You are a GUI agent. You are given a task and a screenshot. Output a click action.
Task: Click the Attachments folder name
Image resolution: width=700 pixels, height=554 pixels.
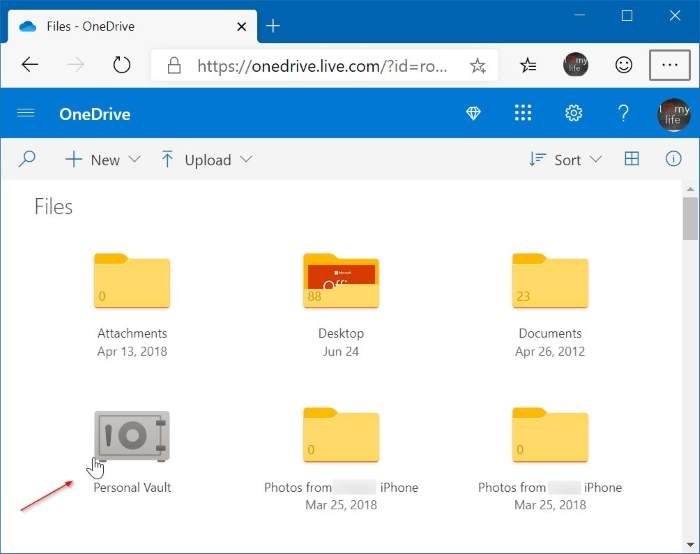132,333
